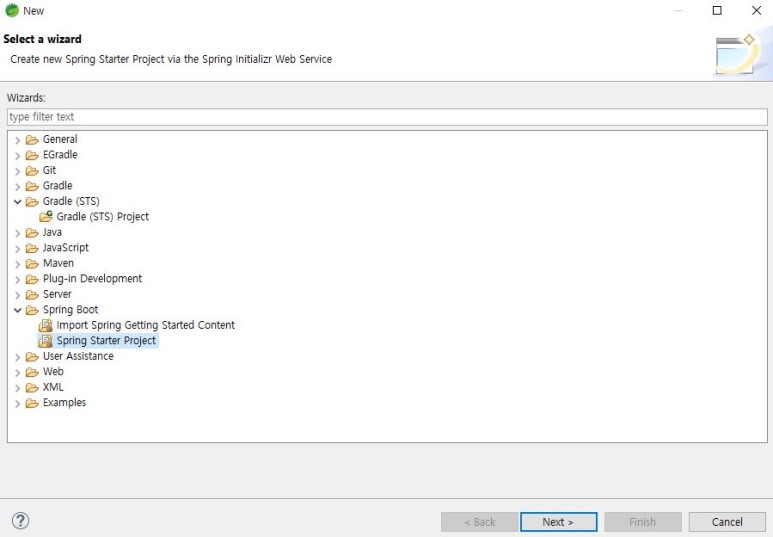
Task: Select the Spring Starter Project label
Action: point(106,341)
